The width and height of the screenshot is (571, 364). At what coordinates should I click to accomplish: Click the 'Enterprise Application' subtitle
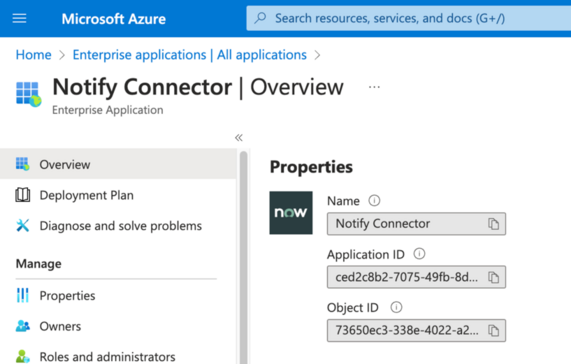[x=108, y=110]
